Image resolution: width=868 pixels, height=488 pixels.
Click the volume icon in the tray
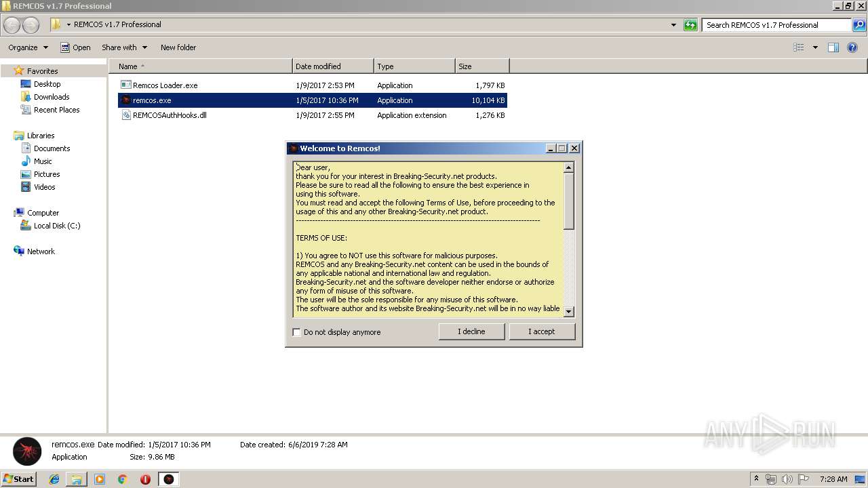pos(787,479)
